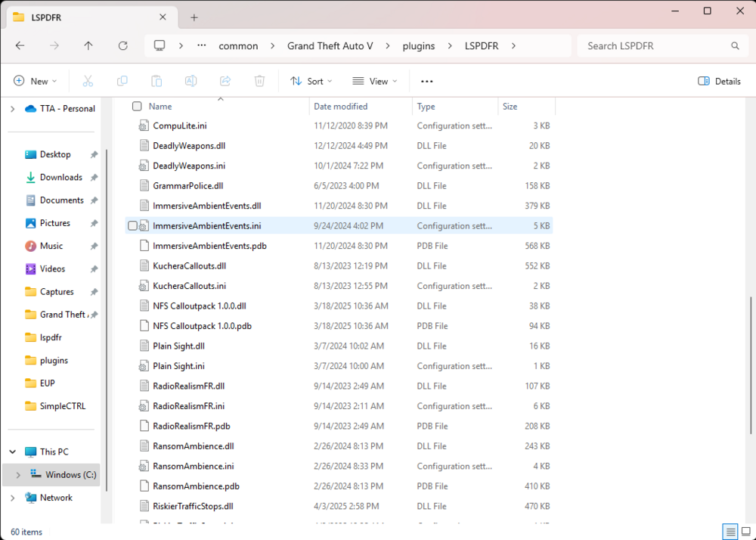The width and height of the screenshot is (756, 540).
Task: Paste using the toolbar paste icon
Action: tap(156, 81)
